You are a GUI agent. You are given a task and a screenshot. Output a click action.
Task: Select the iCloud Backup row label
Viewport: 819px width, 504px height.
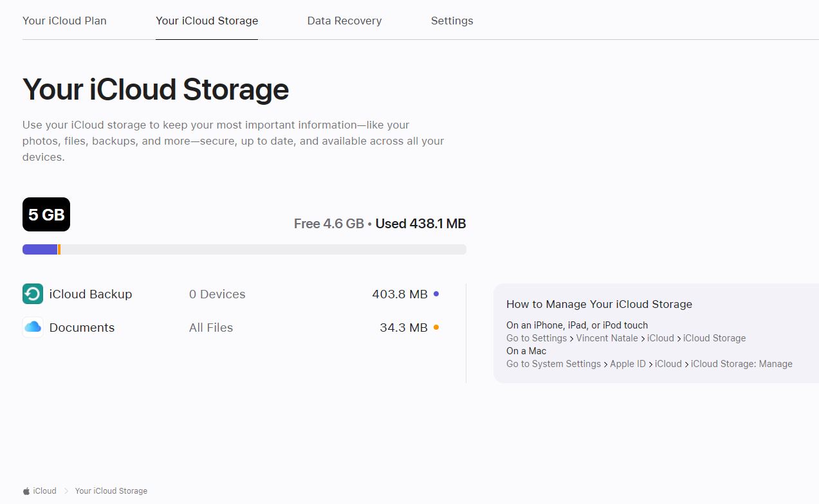pyautogui.click(x=91, y=294)
